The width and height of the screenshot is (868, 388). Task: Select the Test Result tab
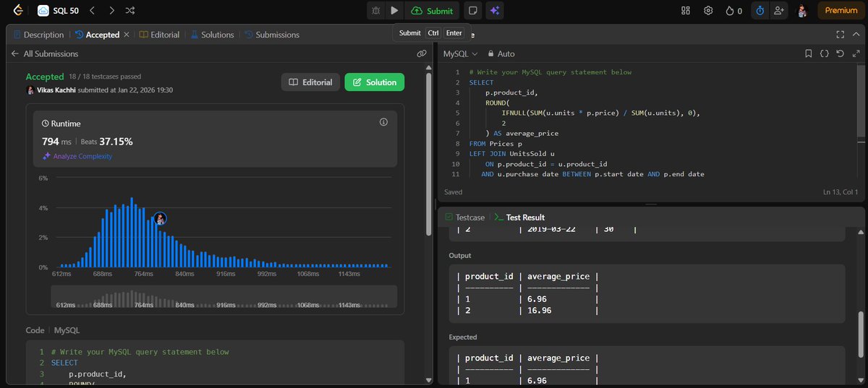click(519, 217)
